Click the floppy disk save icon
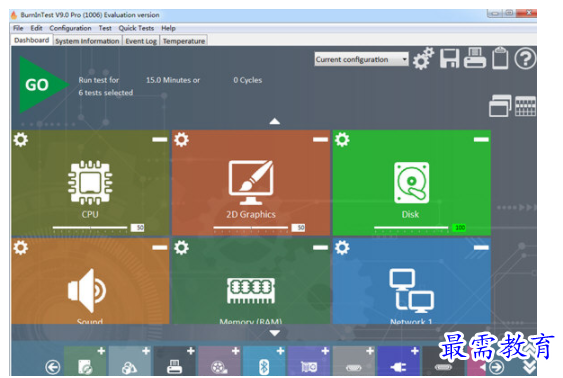This screenshot has height=378, width=563. click(450, 59)
